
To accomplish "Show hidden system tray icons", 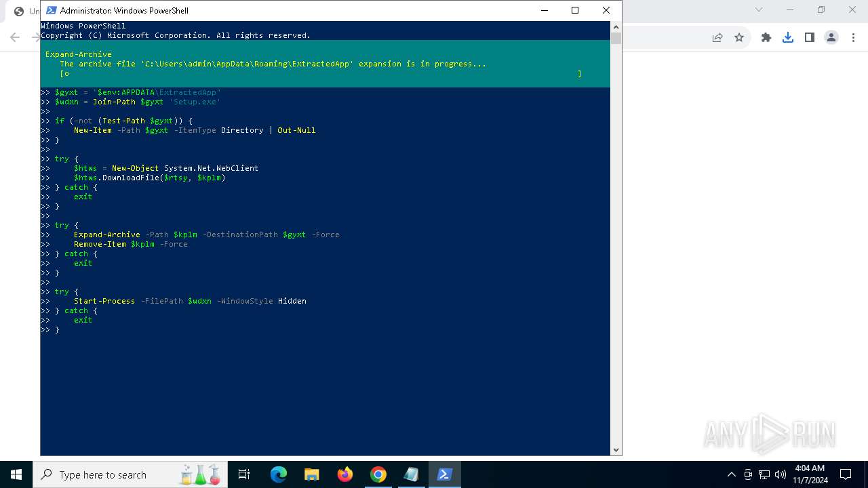I will [x=731, y=474].
